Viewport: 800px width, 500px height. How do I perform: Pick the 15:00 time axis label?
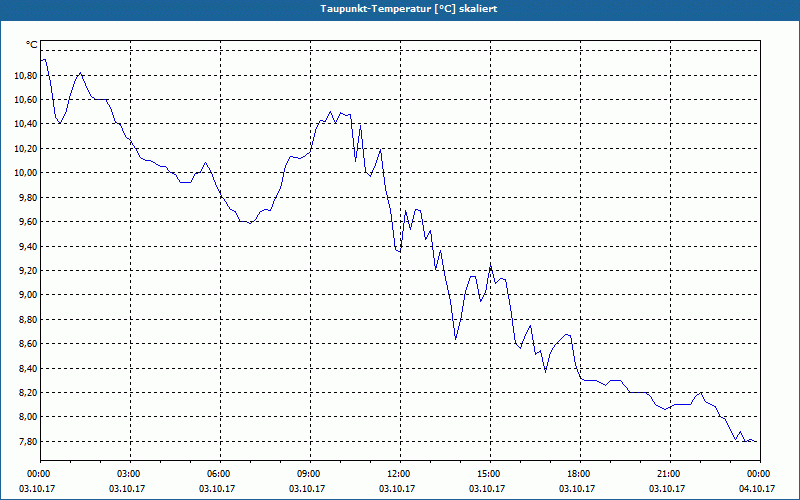click(x=490, y=474)
